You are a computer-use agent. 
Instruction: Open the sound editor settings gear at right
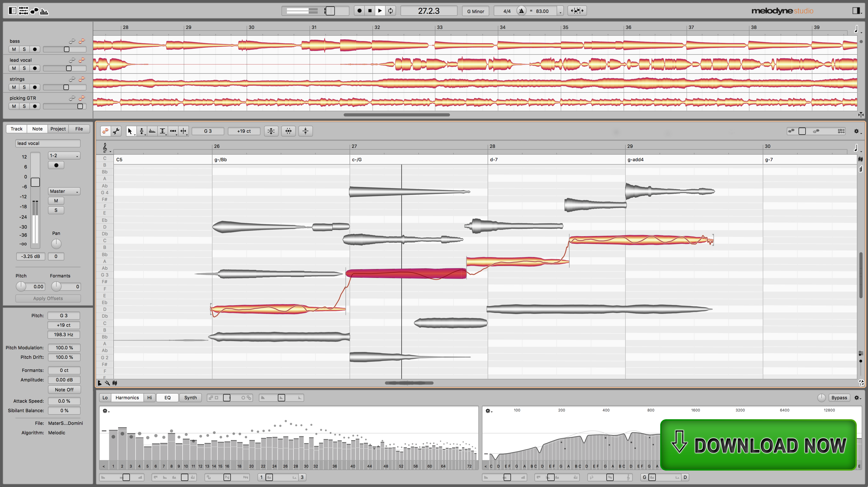858,398
